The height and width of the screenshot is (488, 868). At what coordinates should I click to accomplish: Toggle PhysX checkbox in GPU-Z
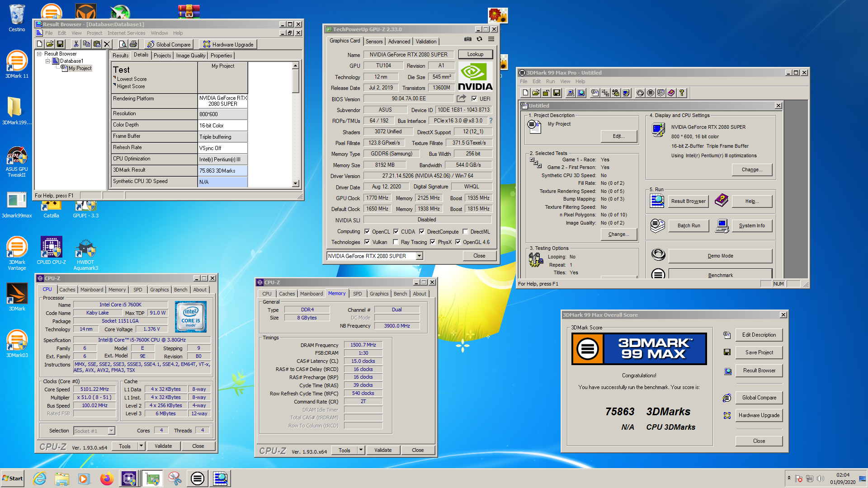[x=433, y=242]
